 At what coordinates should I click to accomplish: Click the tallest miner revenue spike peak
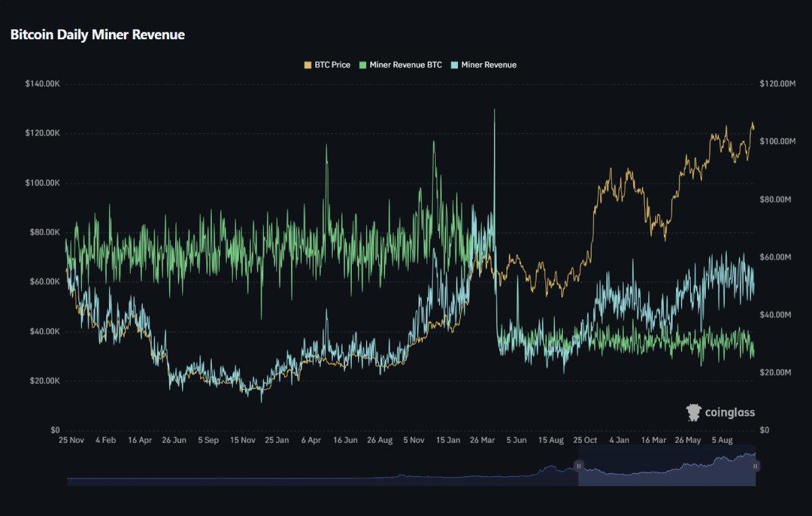[494, 110]
